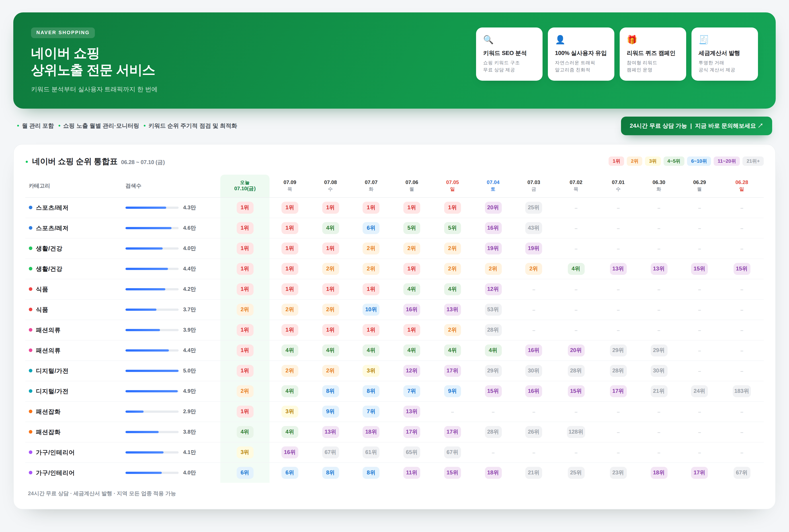Select the 100% 실사용자 유입 card title
Image resolution: width=789 pixels, height=532 pixels.
580,53
